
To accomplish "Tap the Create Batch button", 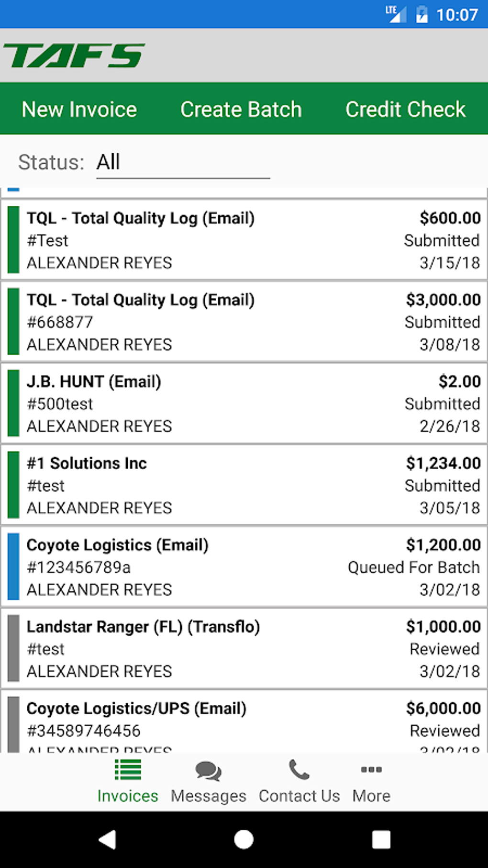I will point(241,109).
